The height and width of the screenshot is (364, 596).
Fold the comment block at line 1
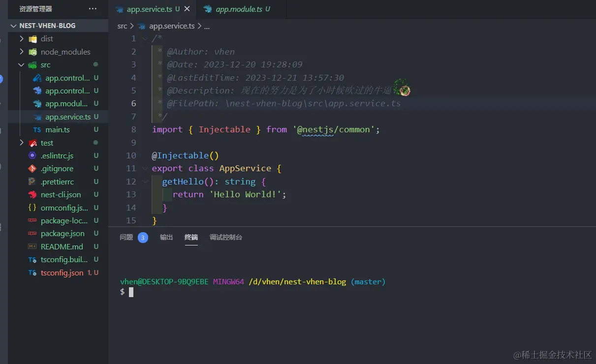point(145,38)
